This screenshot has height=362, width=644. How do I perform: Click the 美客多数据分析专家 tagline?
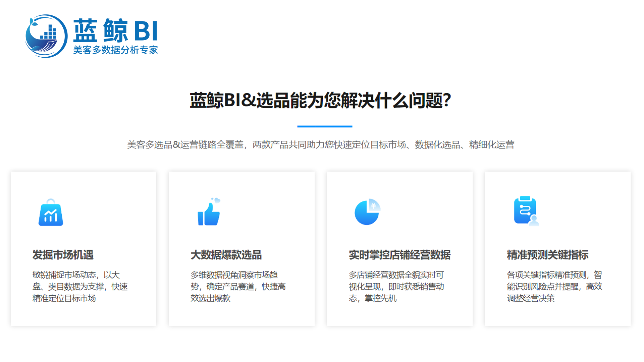[x=115, y=50]
